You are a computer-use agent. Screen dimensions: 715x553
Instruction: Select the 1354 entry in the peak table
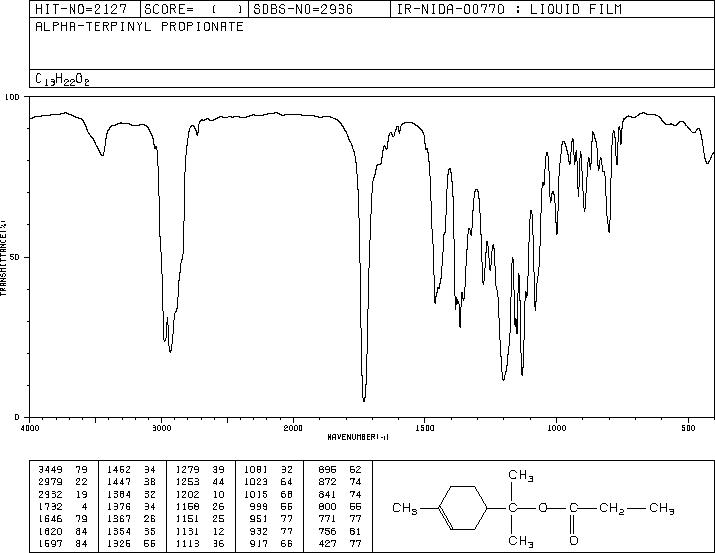119,531
